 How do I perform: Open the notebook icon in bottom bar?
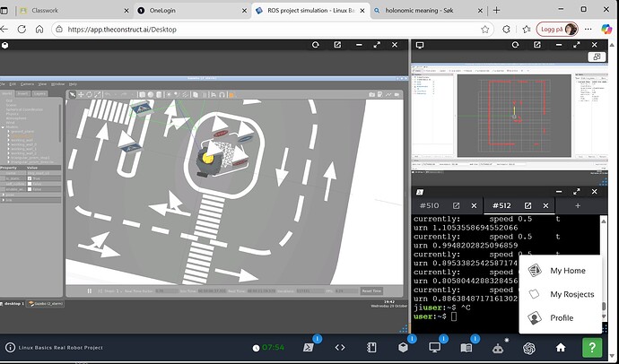[x=371, y=348]
